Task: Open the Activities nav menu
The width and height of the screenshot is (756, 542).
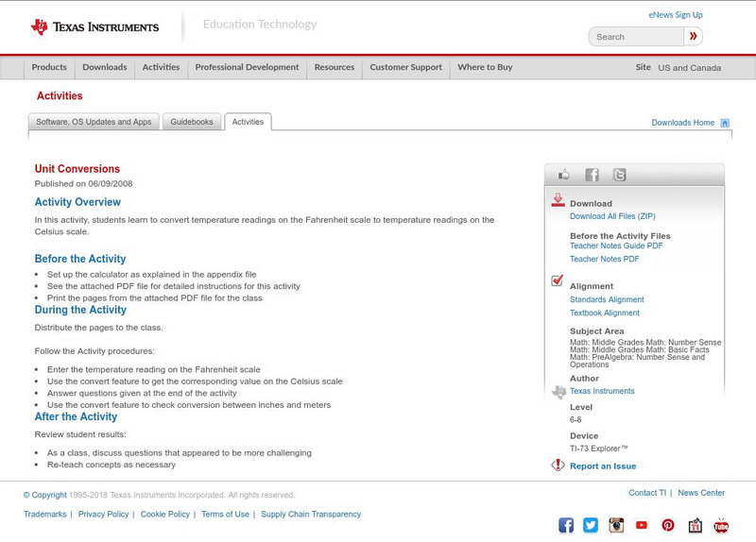Action: pyautogui.click(x=161, y=67)
